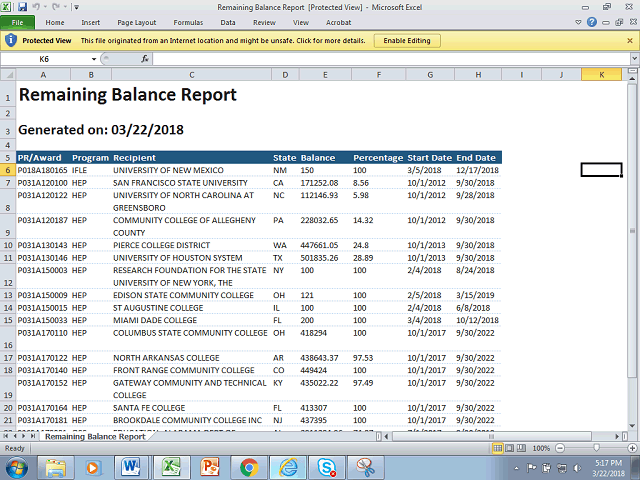The width and height of the screenshot is (640, 480).
Task: Click the Save icon in Quick Access Toolbar
Action: pos(22,6)
